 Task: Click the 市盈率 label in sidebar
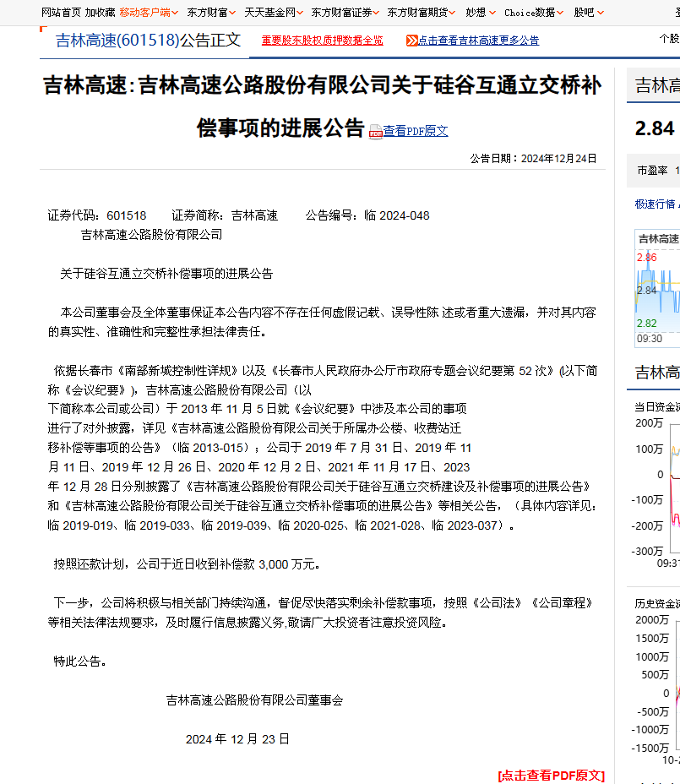[x=652, y=171]
